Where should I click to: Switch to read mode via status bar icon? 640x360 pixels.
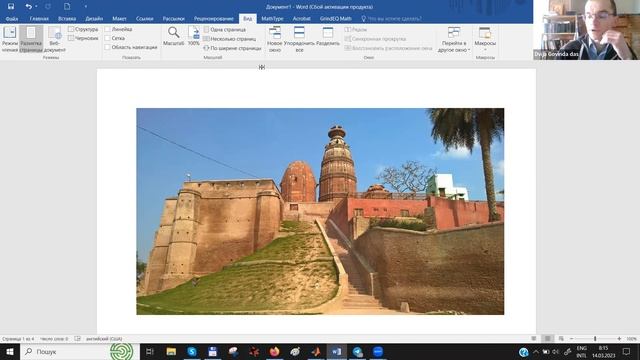point(533,339)
